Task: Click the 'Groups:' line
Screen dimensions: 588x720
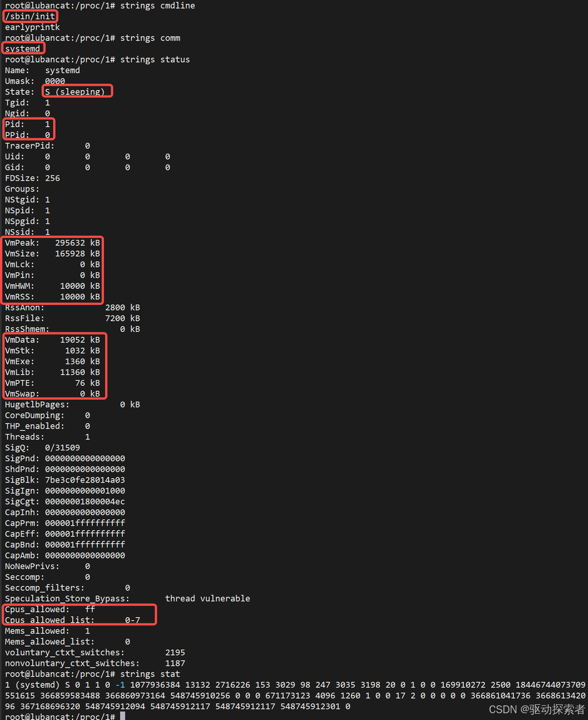Action: pos(23,189)
